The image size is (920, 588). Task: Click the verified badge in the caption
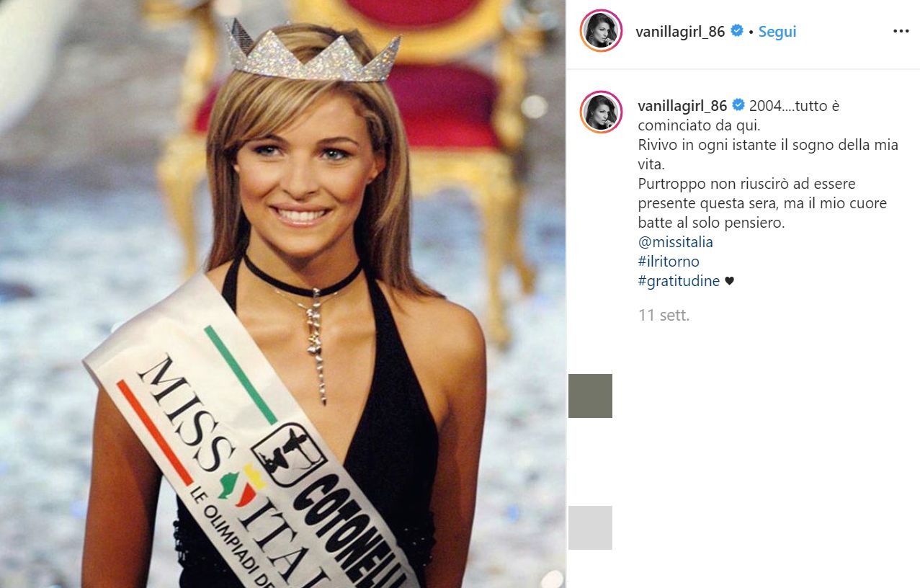point(738,106)
